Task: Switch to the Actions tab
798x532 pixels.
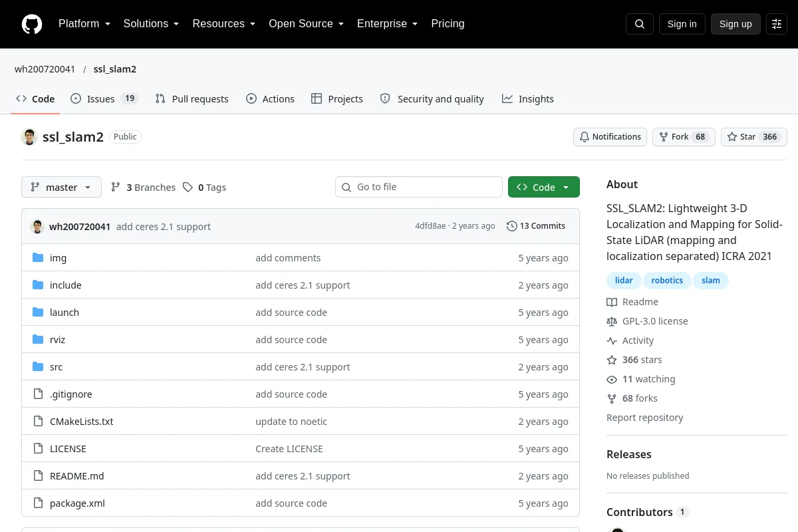Action: pyautogui.click(x=270, y=99)
